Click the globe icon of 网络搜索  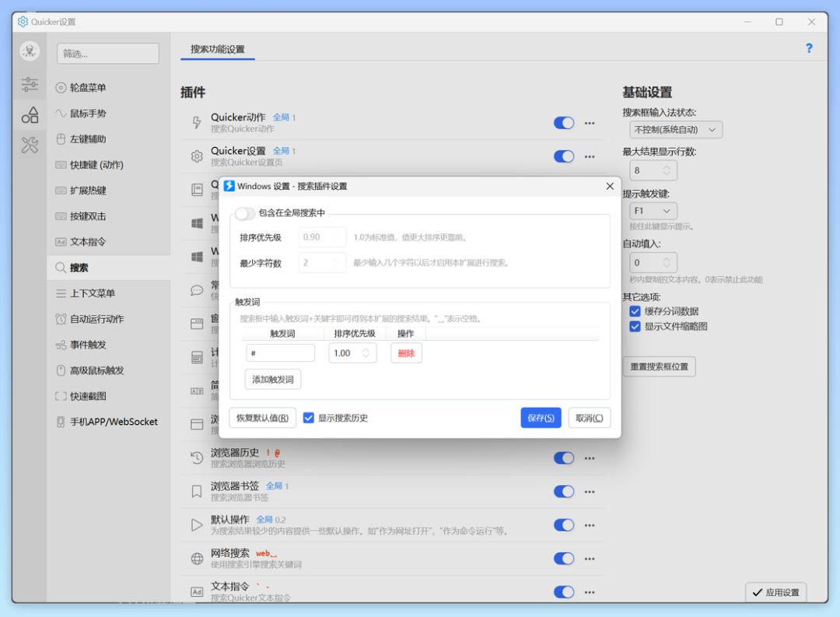pos(197,559)
